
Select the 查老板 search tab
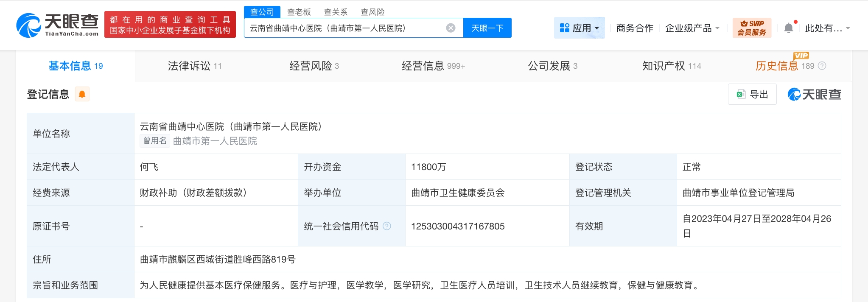tap(299, 12)
